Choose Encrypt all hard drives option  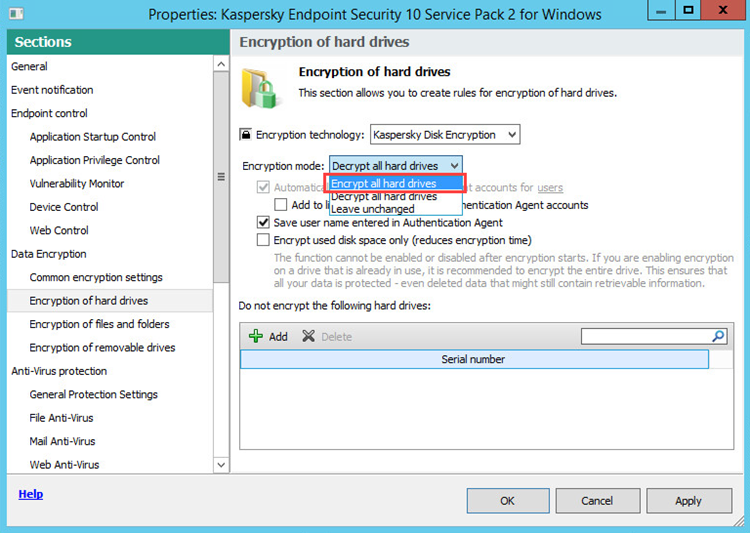pos(395,183)
